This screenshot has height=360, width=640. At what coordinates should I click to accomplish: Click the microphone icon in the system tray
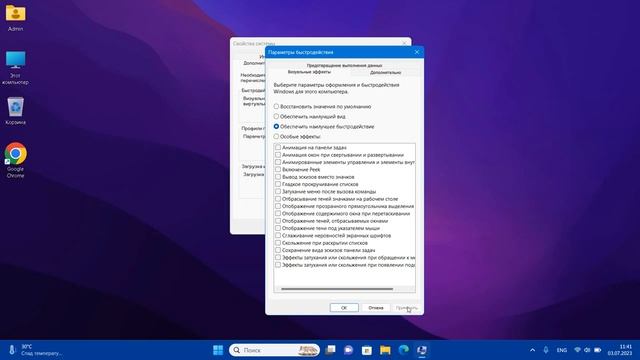point(546,350)
